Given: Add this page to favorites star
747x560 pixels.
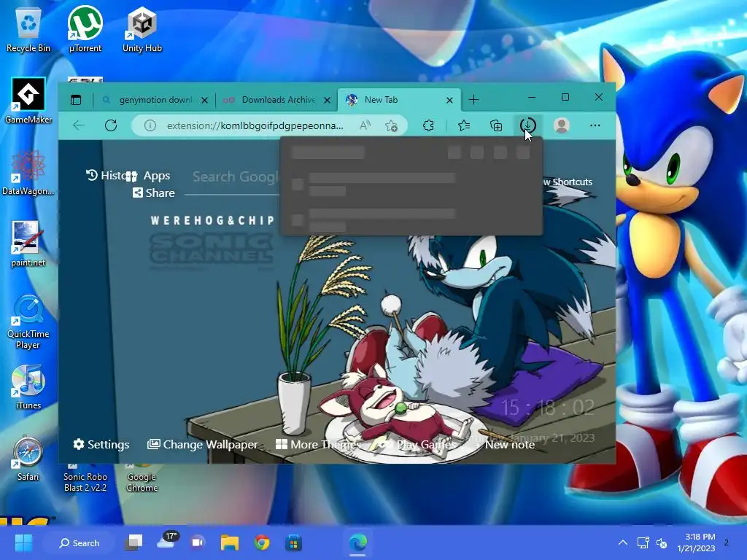Looking at the screenshot, I should [x=391, y=125].
